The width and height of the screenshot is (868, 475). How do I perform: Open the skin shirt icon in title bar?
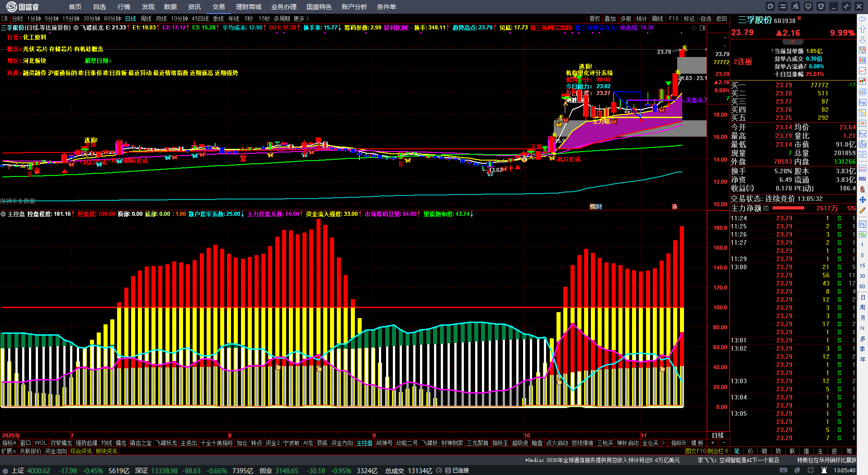pos(821,6)
